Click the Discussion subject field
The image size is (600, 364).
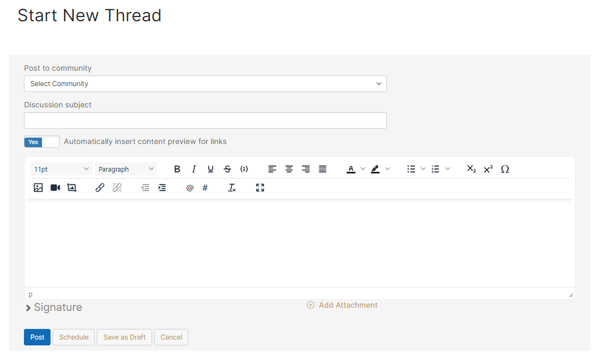coord(205,121)
